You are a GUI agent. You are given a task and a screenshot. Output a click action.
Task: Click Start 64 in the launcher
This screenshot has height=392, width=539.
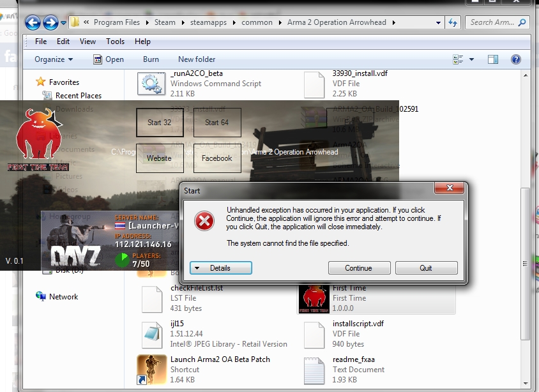tap(217, 123)
